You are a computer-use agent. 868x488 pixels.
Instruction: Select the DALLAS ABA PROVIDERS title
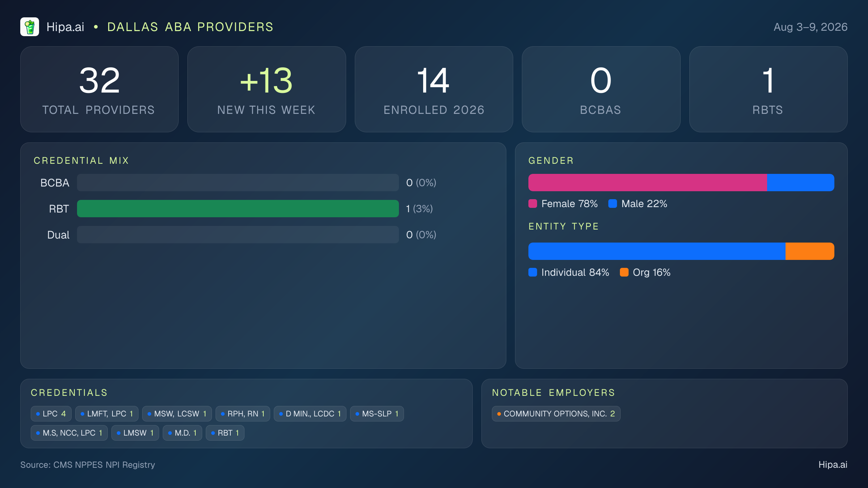[190, 27]
